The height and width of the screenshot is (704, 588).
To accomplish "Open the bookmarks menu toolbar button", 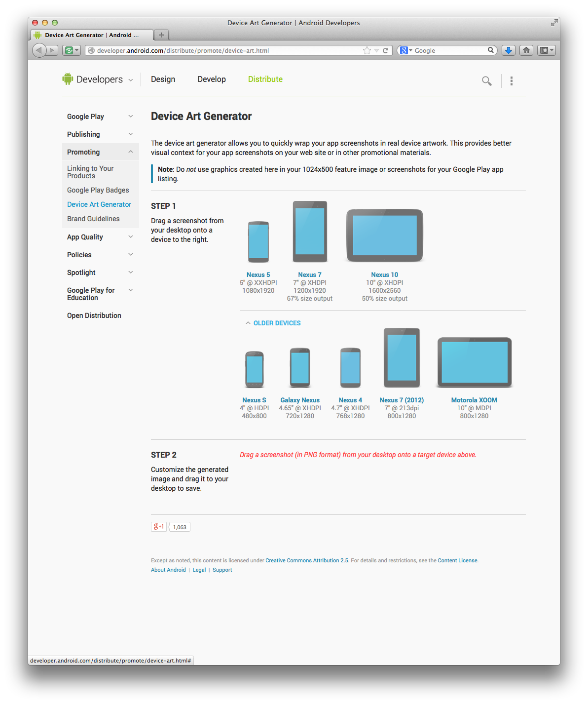I will click(x=546, y=50).
